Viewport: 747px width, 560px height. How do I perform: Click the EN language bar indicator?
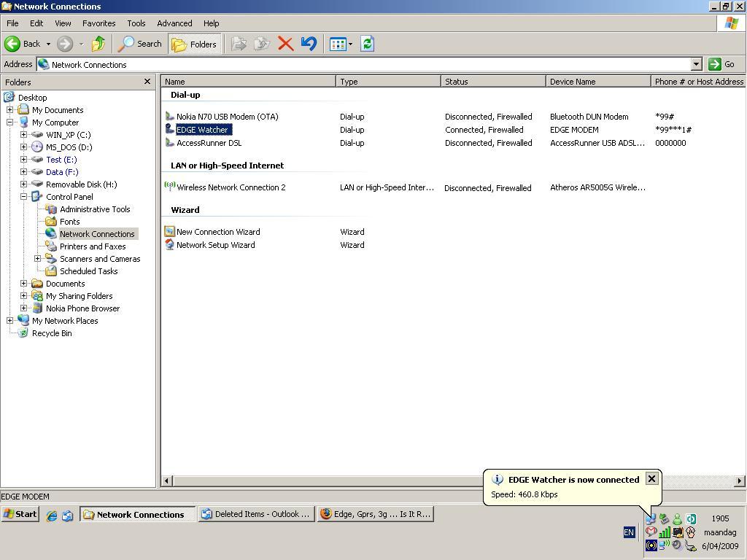click(x=629, y=532)
